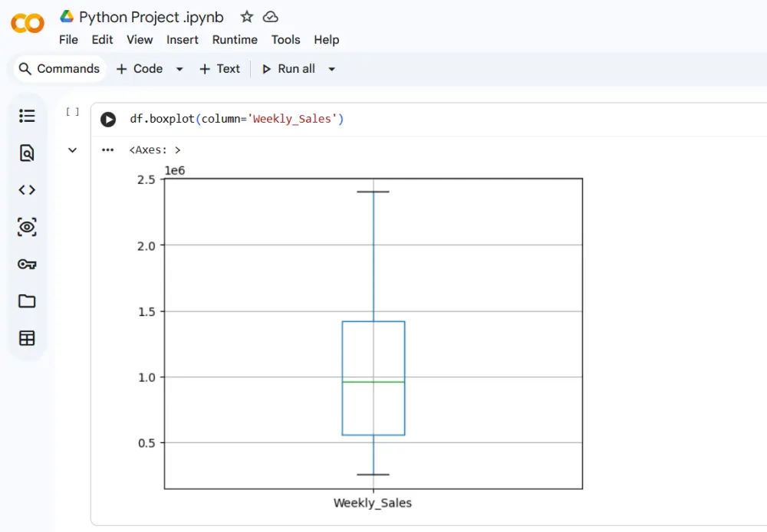This screenshot has width=767, height=532.
Task: Open the Run all options dropdown
Action: pos(332,69)
